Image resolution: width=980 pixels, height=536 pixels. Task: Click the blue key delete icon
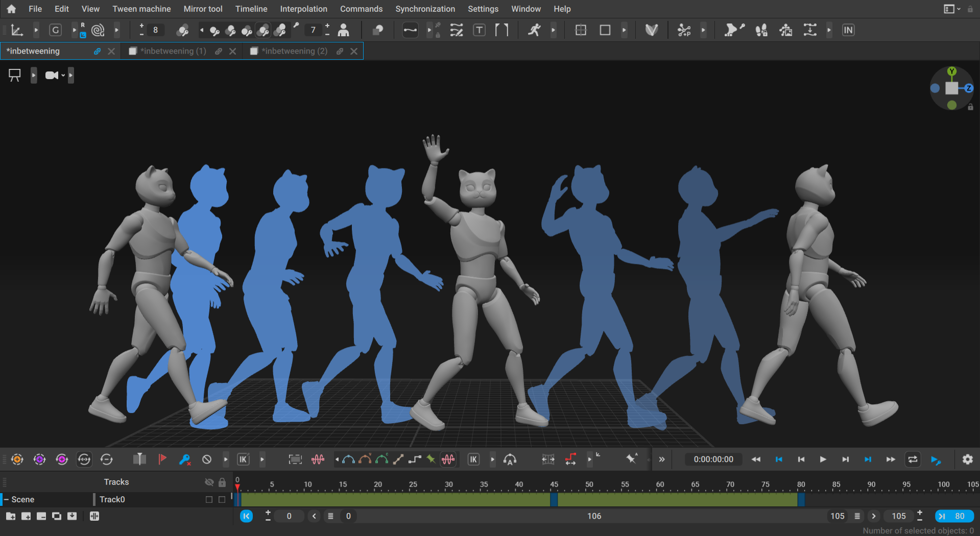click(x=184, y=459)
